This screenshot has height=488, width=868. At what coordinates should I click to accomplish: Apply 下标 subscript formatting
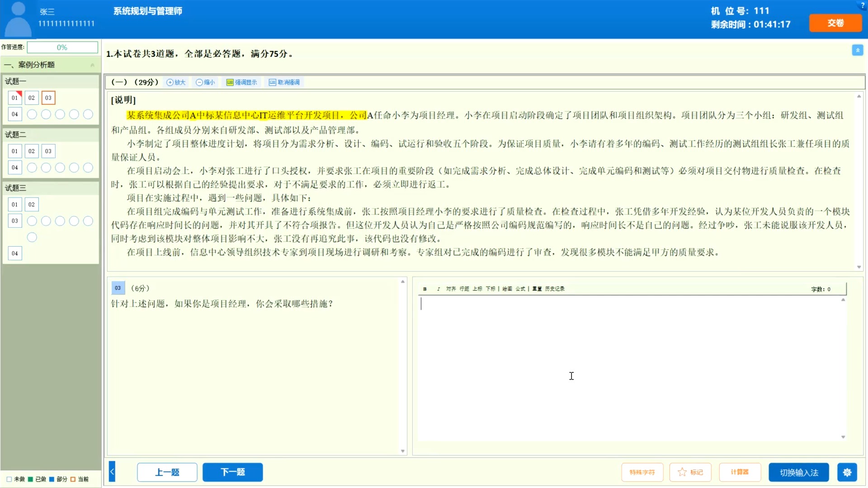(491, 289)
